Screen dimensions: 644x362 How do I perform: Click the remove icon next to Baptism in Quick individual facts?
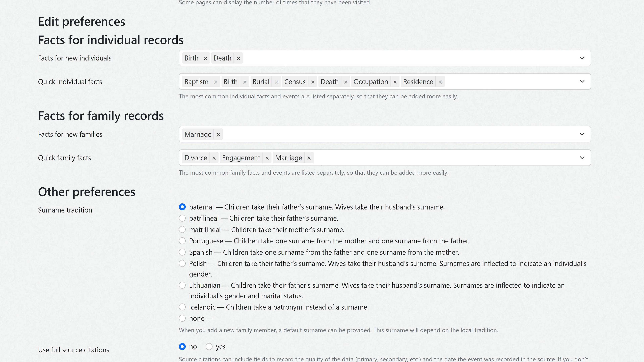tap(215, 81)
